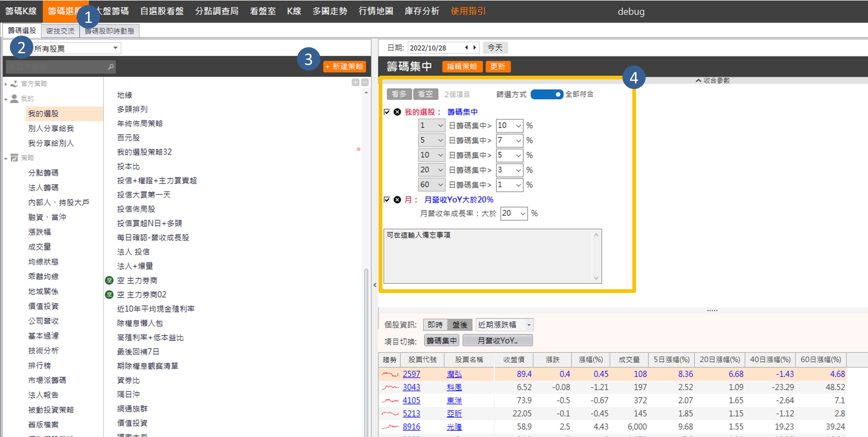This screenshot has height=437, width=868.
Task: Click trend sparkline for stock 8916
Action: click(390, 427)
